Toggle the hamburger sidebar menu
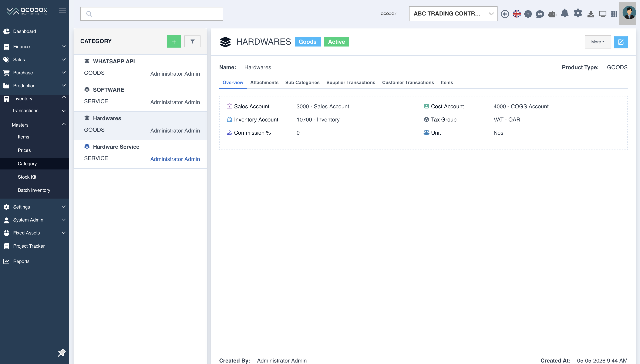Image resolution: width=640 pixels, height=364 pixels. [62, 10]
